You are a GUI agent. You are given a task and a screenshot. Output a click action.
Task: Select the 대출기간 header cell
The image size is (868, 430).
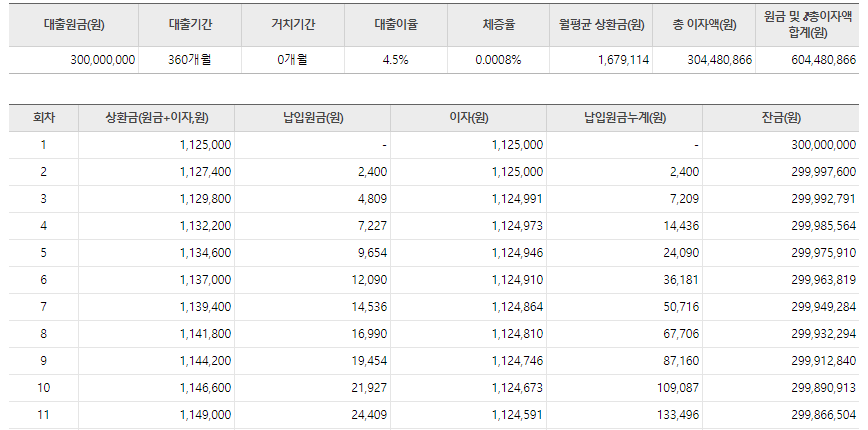(x=190, y=25)
